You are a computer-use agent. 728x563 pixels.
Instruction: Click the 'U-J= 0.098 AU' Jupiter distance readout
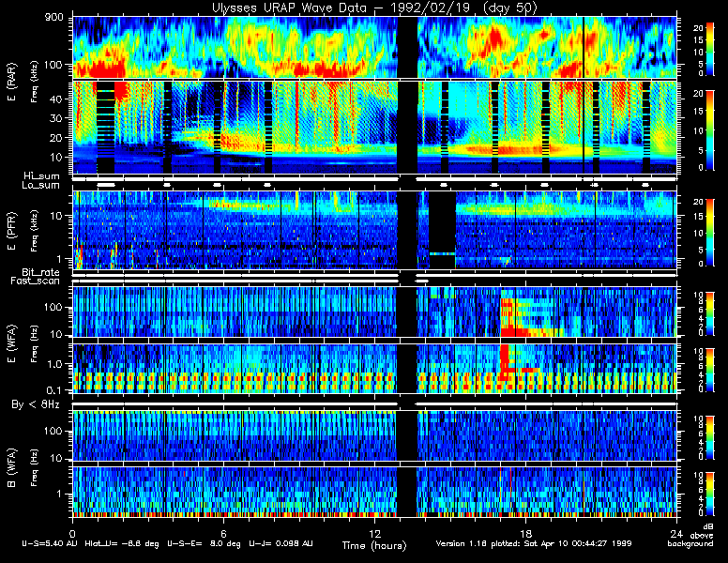point(281,543)
